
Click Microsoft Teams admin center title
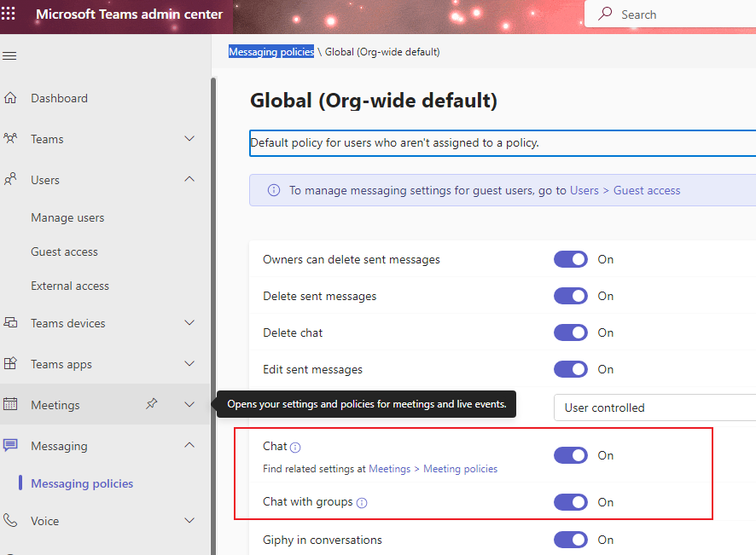129,14
